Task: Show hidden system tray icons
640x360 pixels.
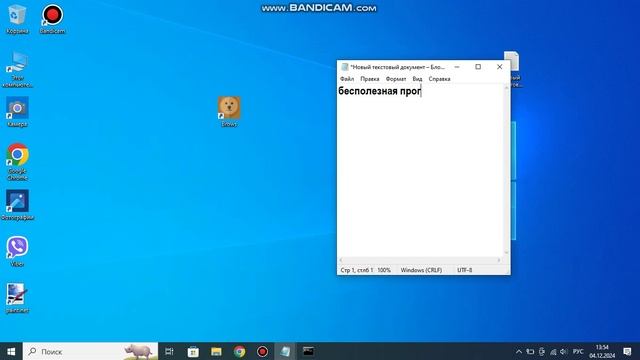Action: pos(518,351)
